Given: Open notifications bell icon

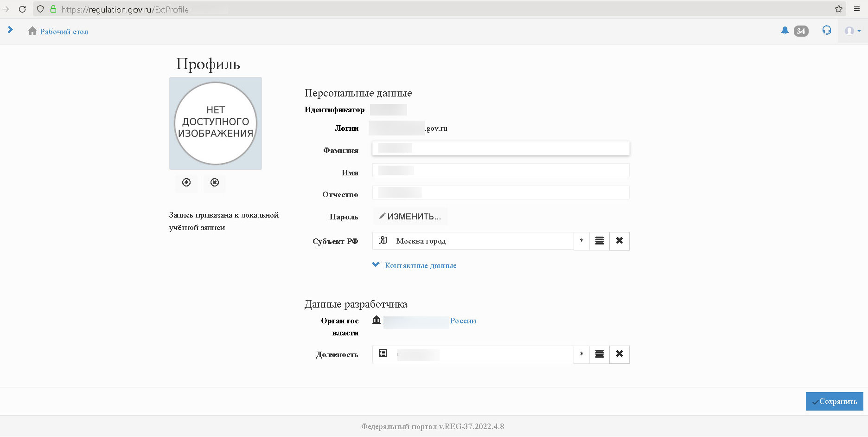Looking at the screenshot, I should [x=785, y=31].
